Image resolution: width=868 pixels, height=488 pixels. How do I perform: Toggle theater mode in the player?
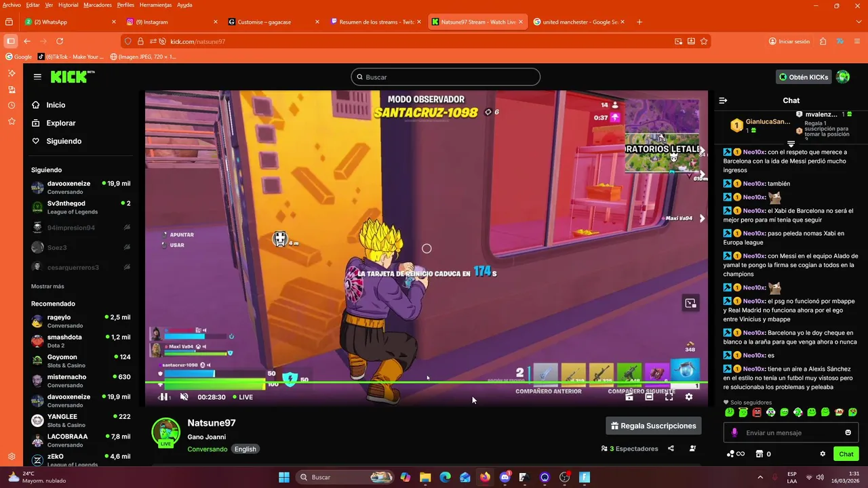click(649, 397)
